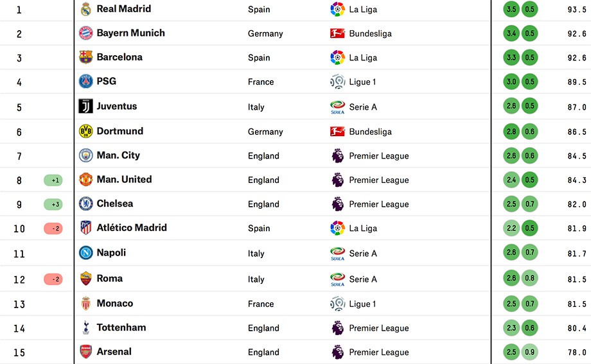This screenshot has height=364, width=591.
Task: Click the Juventus logo icon
Action: pyautogui.click(x=85, y=107)
